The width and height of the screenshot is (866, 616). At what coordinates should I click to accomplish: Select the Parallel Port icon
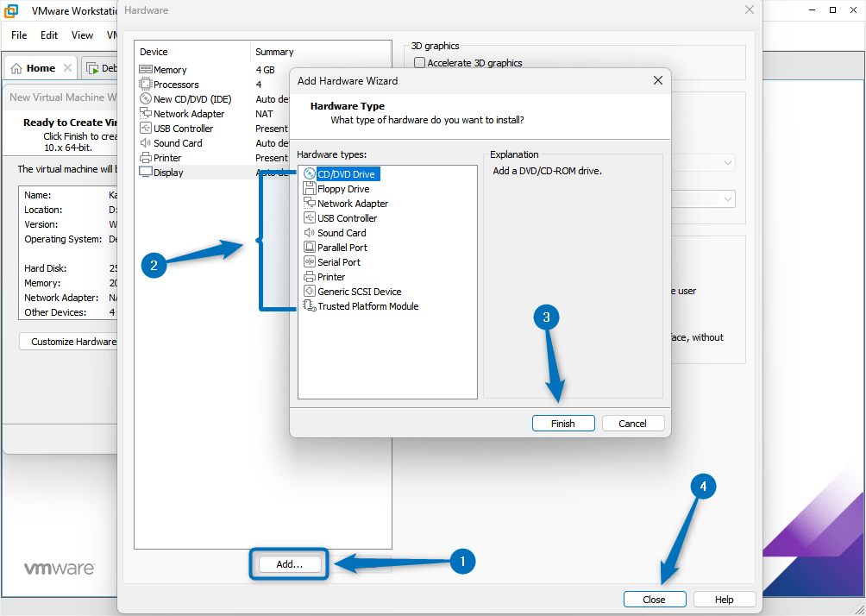[x=310, y=247]
